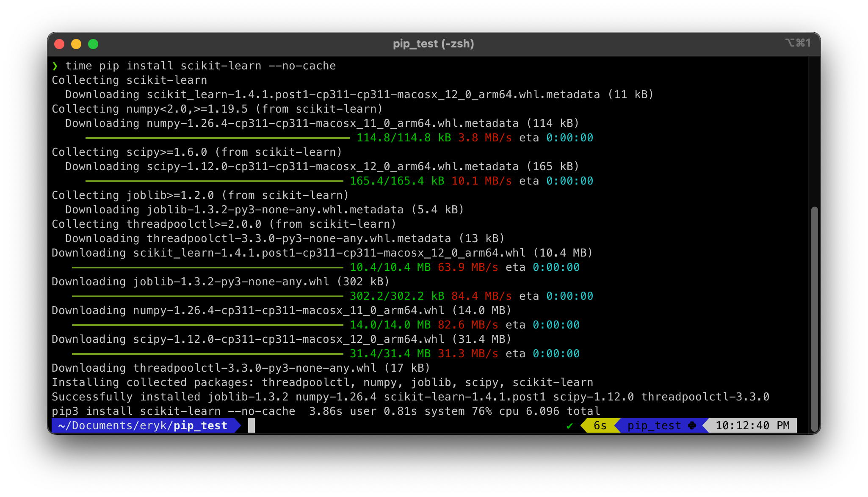Click the green checkmark status indicator
The width and height of the screenshot is (868, 497).
(569, 426)
